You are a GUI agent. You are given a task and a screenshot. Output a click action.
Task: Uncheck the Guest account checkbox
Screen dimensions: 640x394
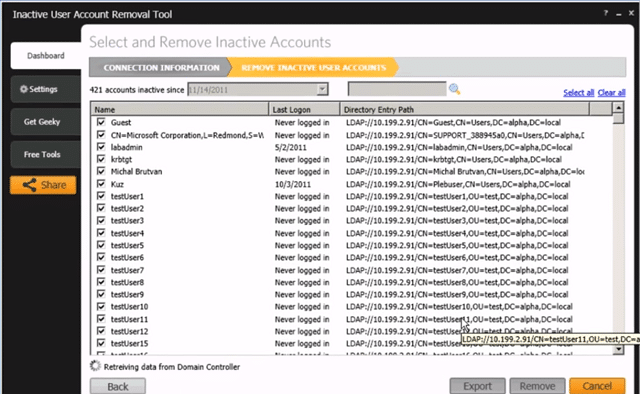[101, 122]
